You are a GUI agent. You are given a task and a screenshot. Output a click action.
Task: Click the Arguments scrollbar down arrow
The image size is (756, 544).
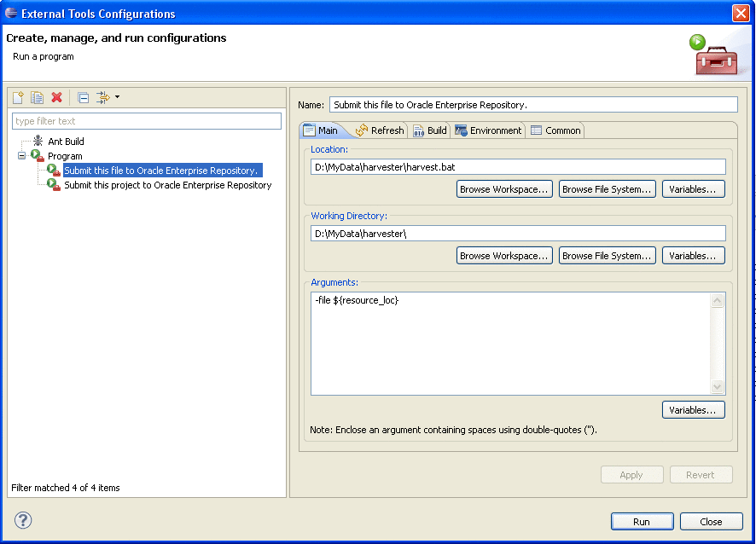point(717,386)
